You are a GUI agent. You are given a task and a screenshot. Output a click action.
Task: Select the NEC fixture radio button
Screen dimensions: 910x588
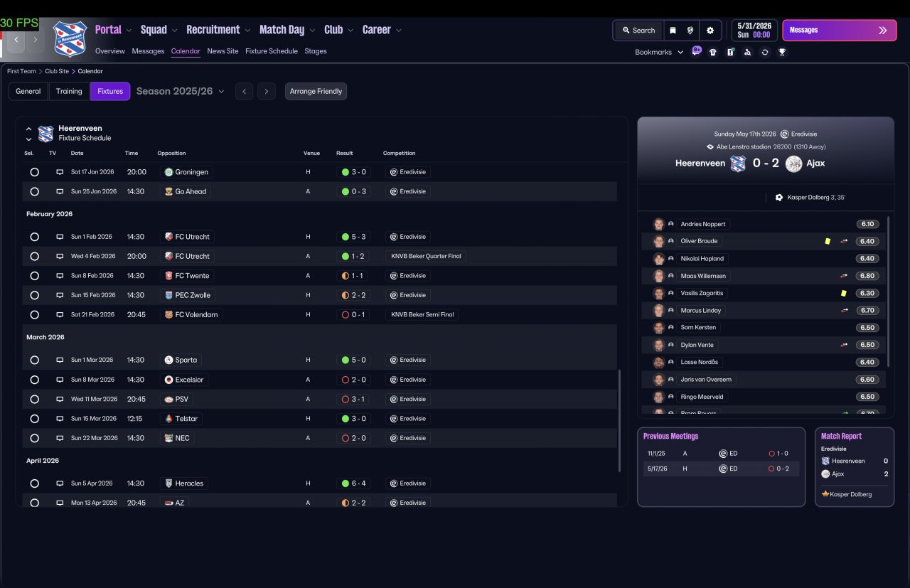[x=34, y=438]
